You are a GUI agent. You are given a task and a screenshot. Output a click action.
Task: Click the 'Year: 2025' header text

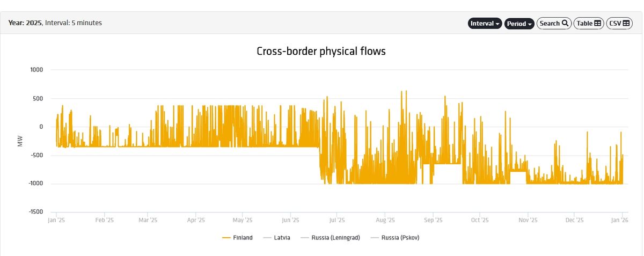pyautogui.click(x=25, y=23)
